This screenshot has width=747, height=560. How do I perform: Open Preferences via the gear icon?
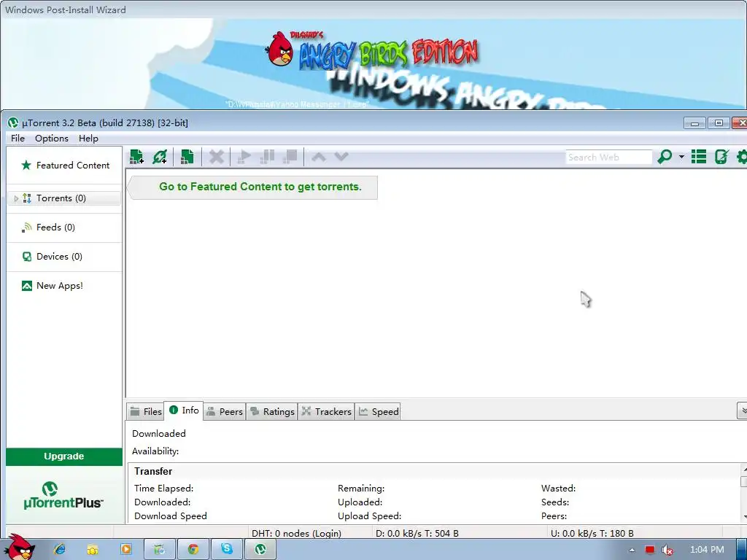click(741, 157)
